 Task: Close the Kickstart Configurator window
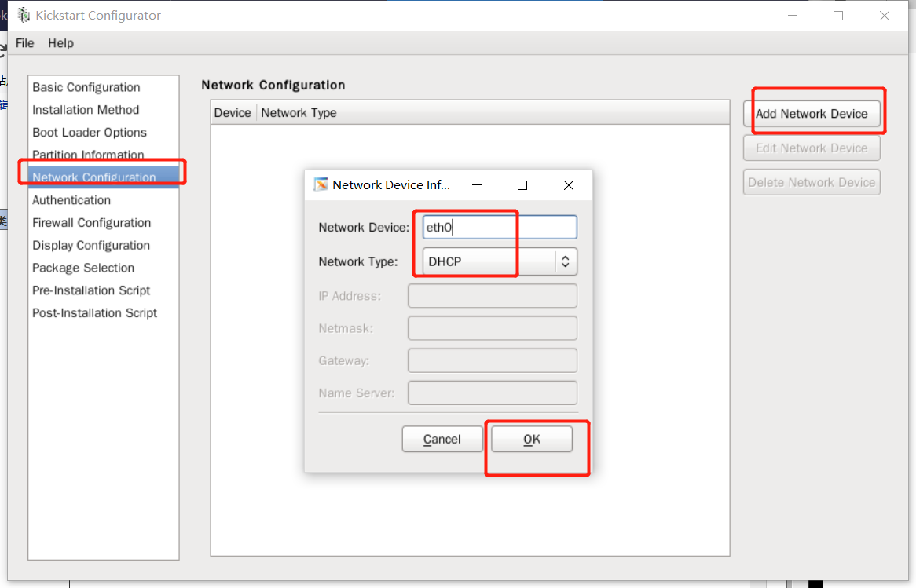[885, 16]
